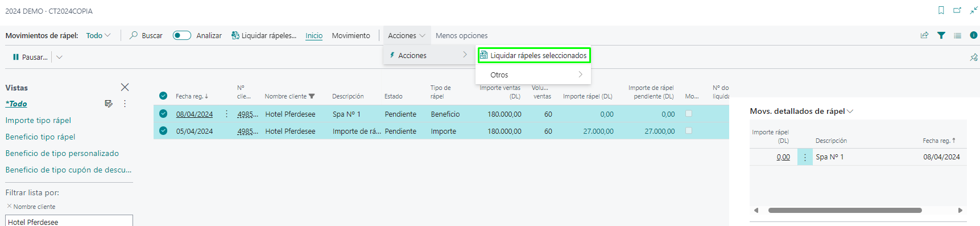The width and height of the screenshot is (980, 226).
Task: Click the save view icon next to Todo
Action: pos(108,104)
